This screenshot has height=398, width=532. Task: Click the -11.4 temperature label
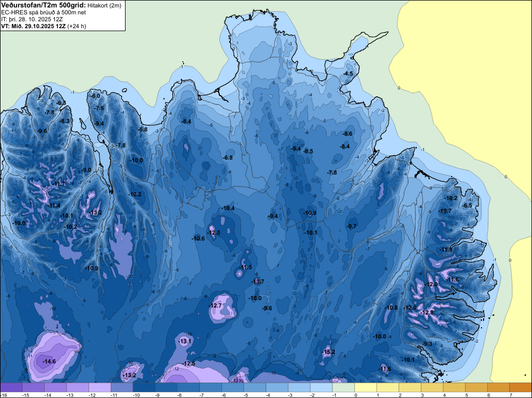click(54, 205)
